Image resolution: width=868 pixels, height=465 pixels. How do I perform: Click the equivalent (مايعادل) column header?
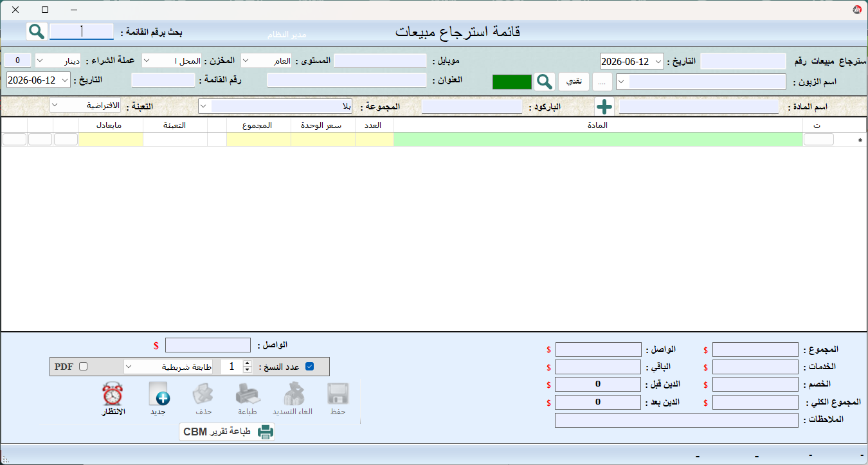click(x=111, y=125)
